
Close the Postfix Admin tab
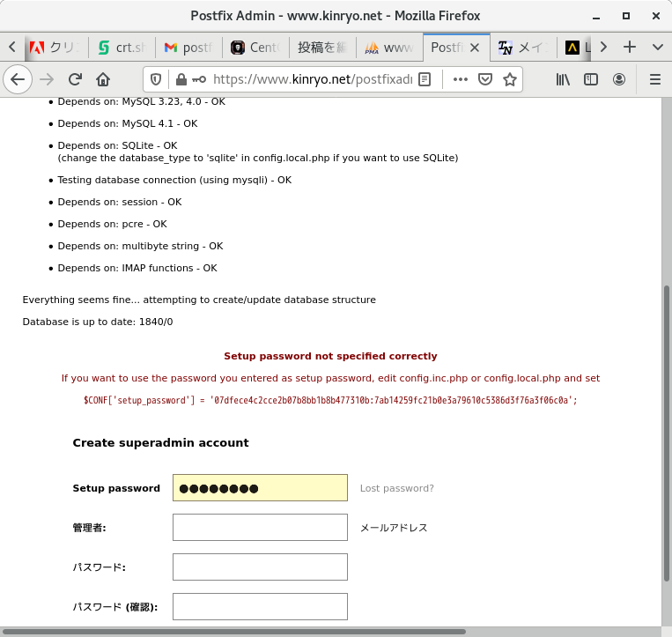tap(475, 48)
